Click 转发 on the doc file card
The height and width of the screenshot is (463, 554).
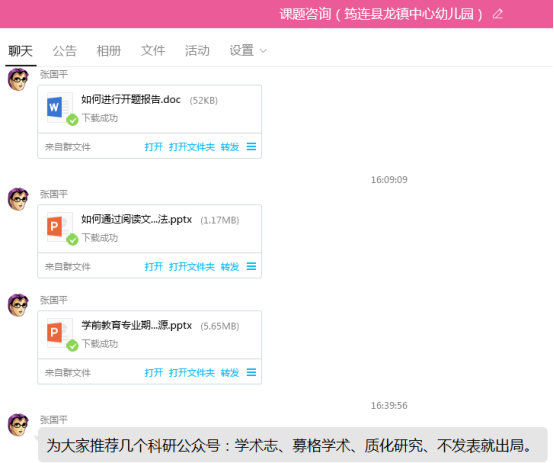(x=230, y=147)
